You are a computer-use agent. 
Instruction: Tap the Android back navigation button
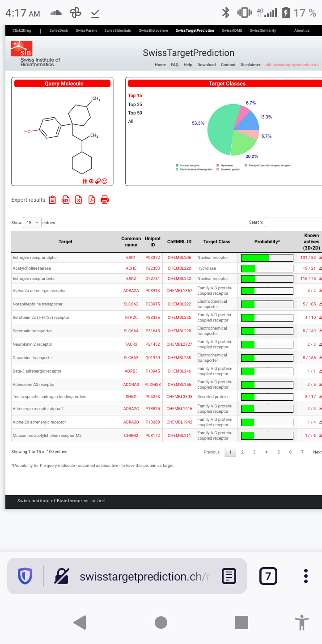[80, 622]
